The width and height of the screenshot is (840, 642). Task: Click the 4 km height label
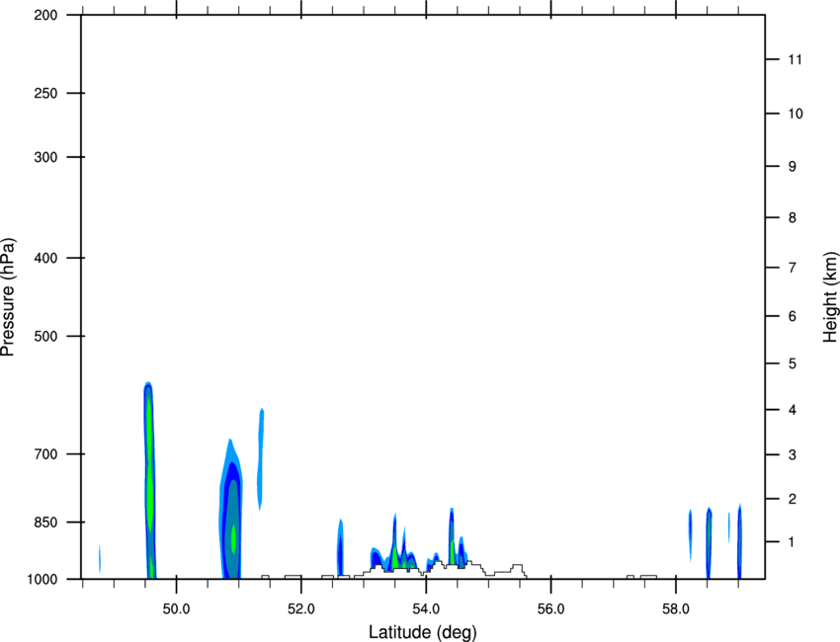(793, 410)
